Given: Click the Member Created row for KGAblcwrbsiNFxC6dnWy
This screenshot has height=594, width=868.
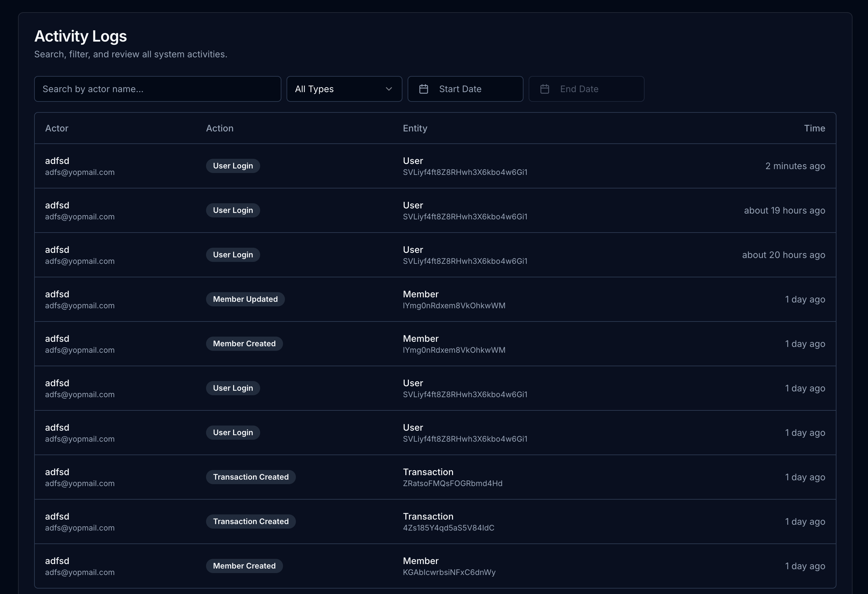Looking at the screenshot, I should click(x=435, y=566).
